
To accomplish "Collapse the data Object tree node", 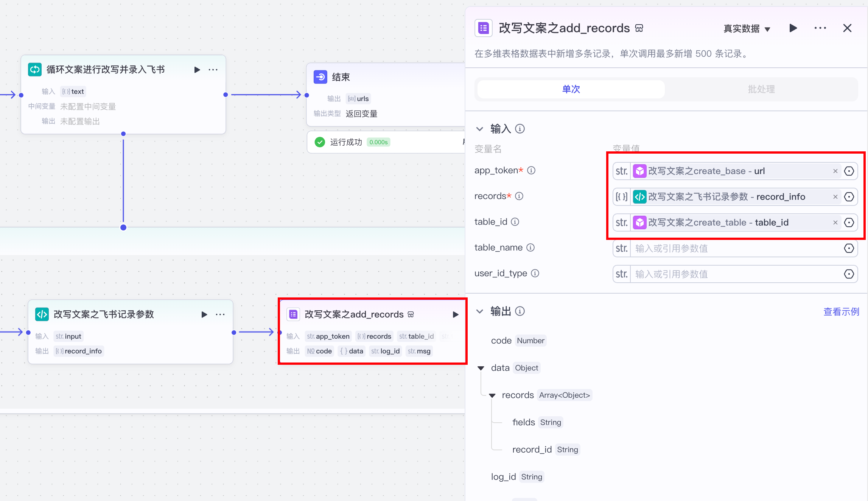I will [481, 368].
